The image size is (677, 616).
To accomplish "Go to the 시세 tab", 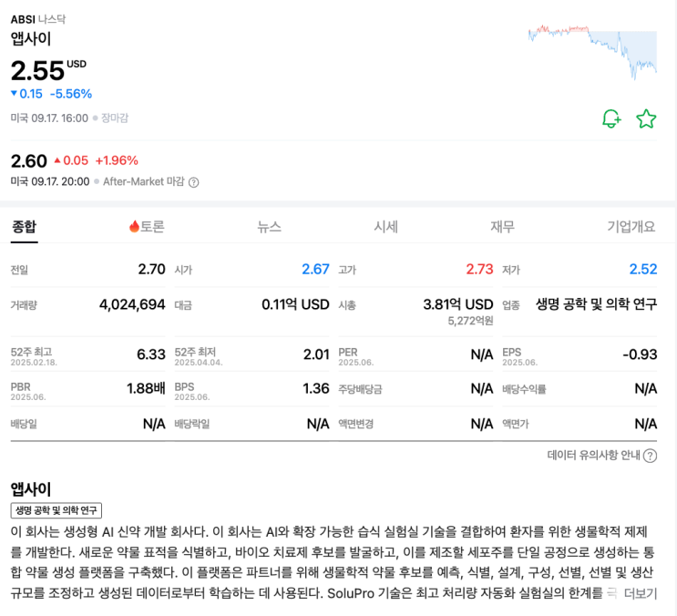I will coord(385,227).
